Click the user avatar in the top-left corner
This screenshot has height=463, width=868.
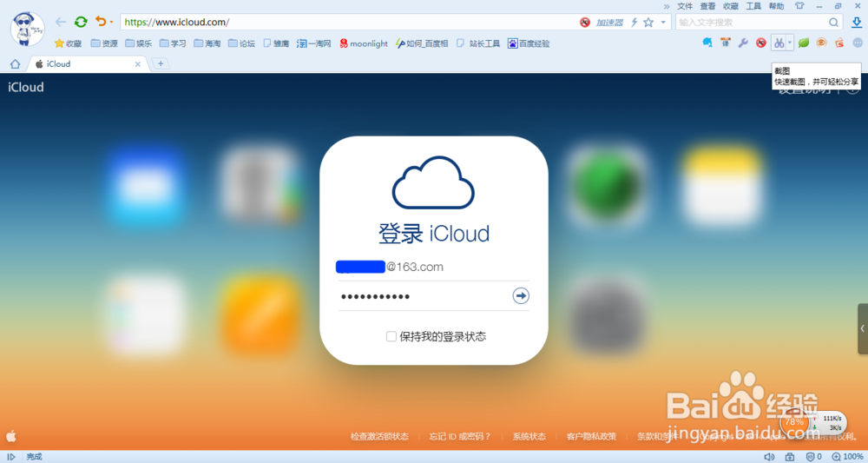point(27,29)
